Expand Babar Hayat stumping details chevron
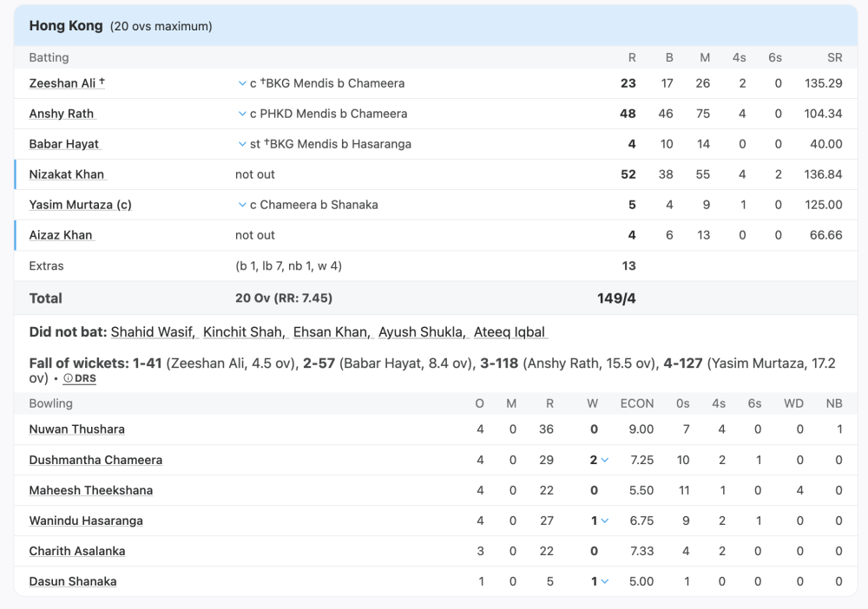Image resolution: width=868 pixels, height=609 pixels. (x=242, y=144)
